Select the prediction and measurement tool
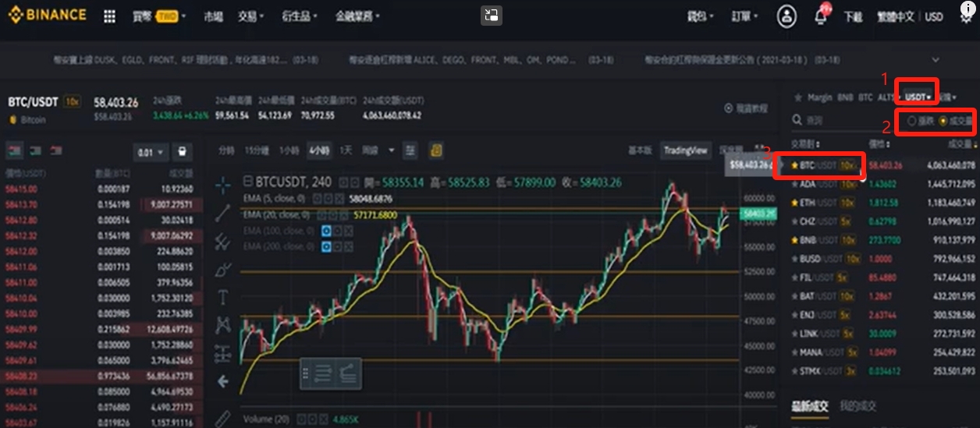Viewport: 980px width, 428px height. tap(223, 353)
